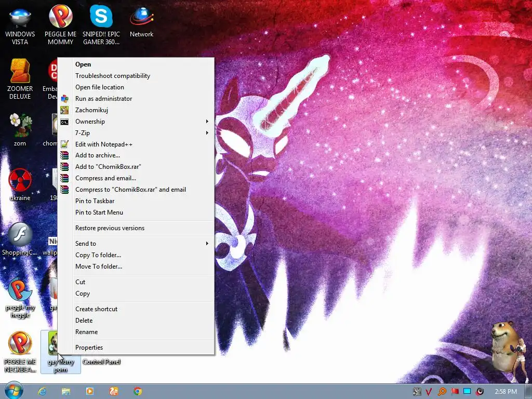The image size is (532, 399).
Task: Select Pin to Start Menu
Action: click(x=136, y=212)
